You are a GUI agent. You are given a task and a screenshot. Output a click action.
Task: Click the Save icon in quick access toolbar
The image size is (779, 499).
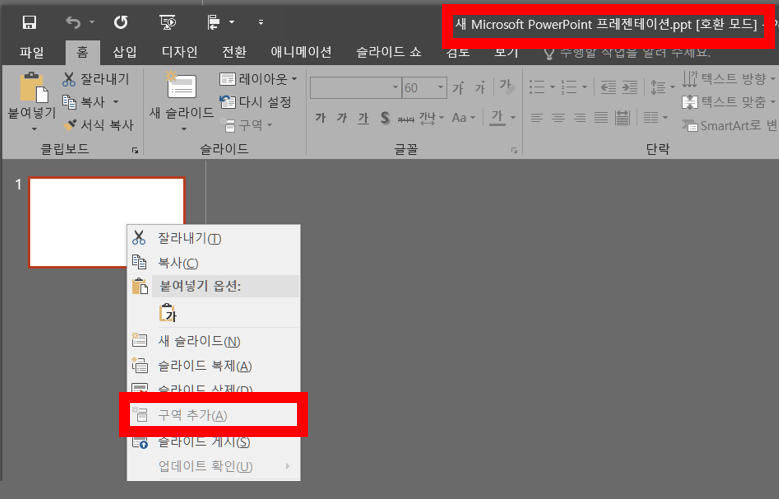click(29, 22)
